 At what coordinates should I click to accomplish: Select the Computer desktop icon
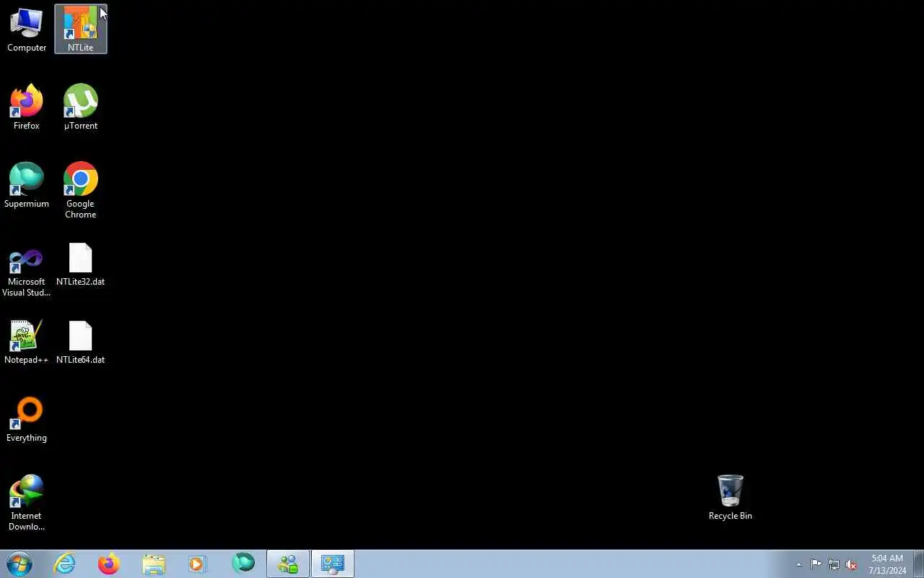coord(27,30)
